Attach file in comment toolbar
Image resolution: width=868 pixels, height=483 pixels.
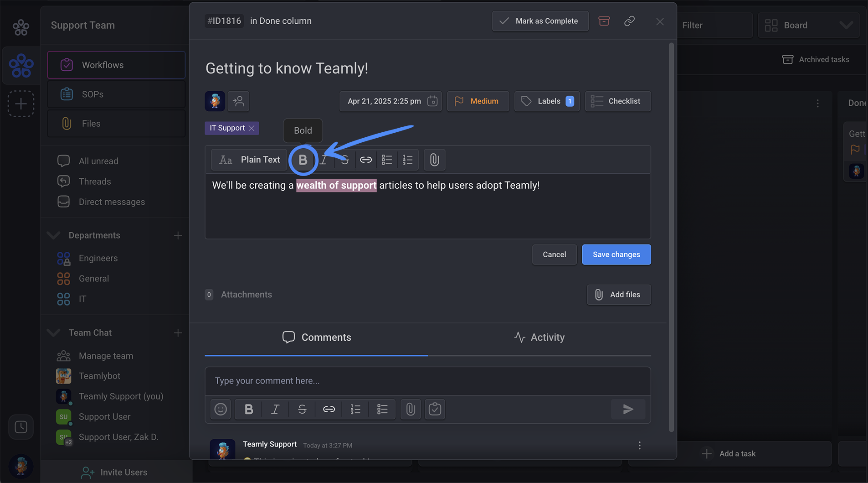[x=411, y=409]
